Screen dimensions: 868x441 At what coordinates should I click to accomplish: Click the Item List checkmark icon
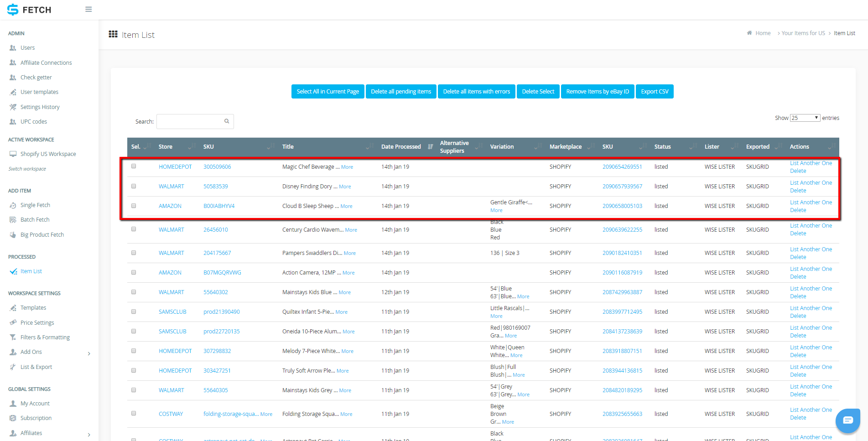[13, 271]
